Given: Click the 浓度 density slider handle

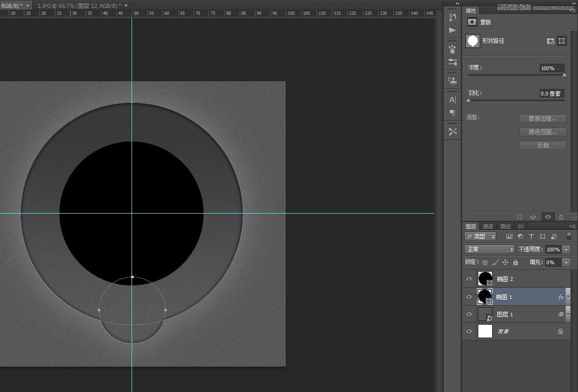Looking at the screenshot, I should [564, 76].
